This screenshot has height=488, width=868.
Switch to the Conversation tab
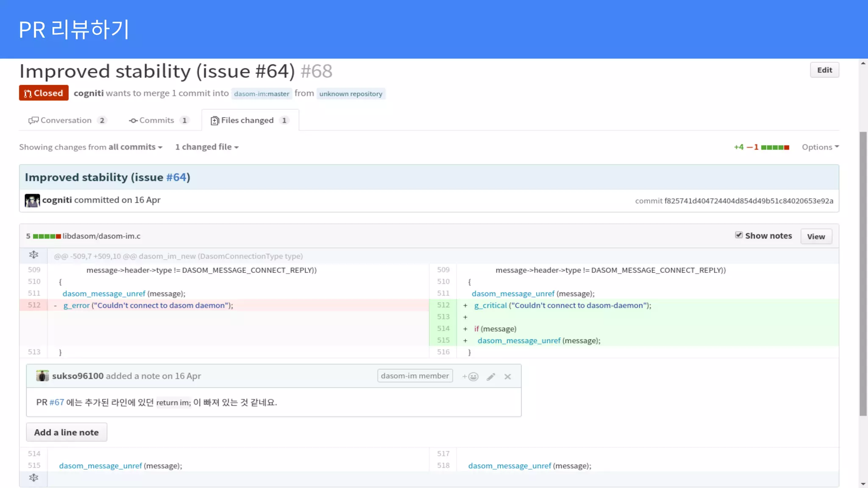click(67, 120)
